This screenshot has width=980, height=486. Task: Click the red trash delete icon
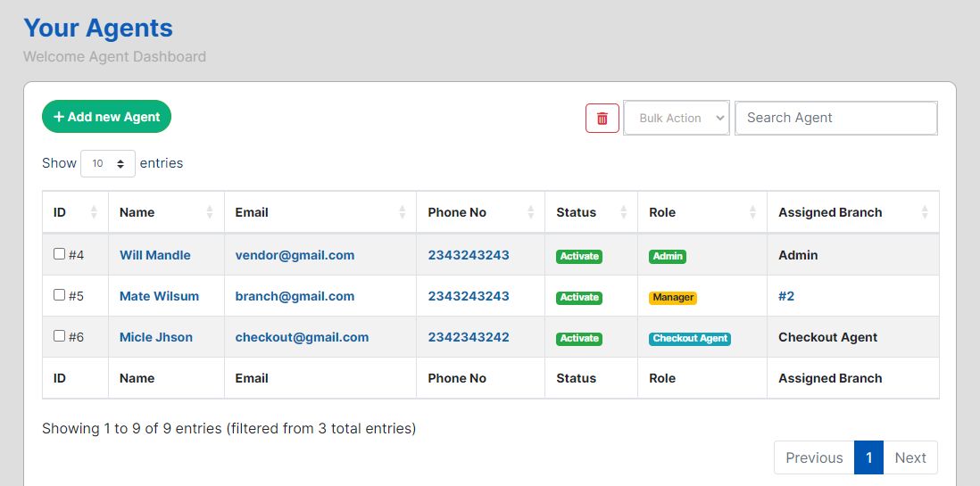coord(602,118)
